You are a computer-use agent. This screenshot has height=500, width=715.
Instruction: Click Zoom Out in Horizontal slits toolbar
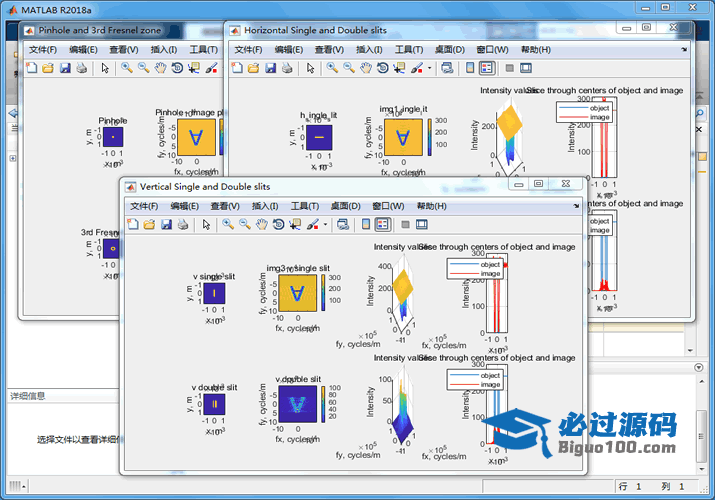point(349,68)
